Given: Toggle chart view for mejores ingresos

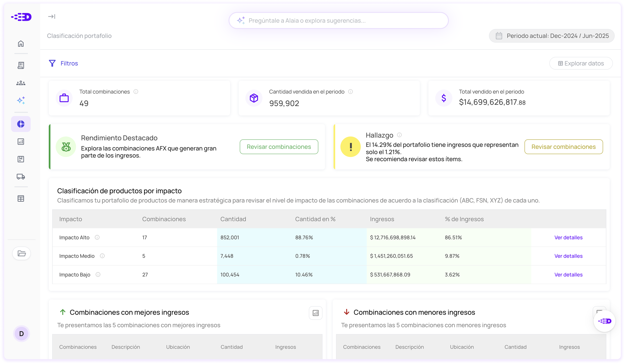Looking at the screenshot, I should coord(315,313).
